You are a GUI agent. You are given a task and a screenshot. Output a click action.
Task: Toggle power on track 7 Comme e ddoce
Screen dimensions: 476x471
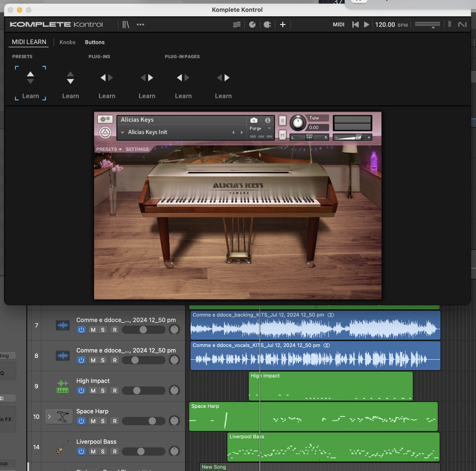81,330
